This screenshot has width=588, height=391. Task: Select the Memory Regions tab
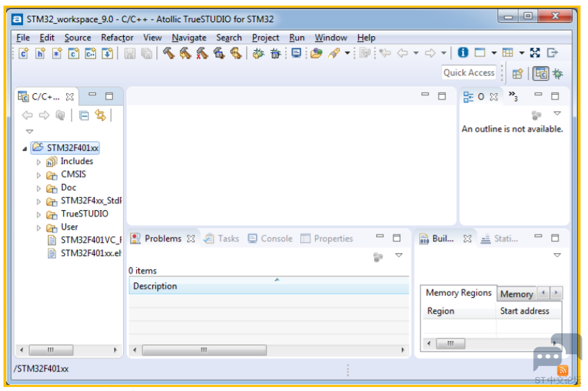[x=458, y=293]
